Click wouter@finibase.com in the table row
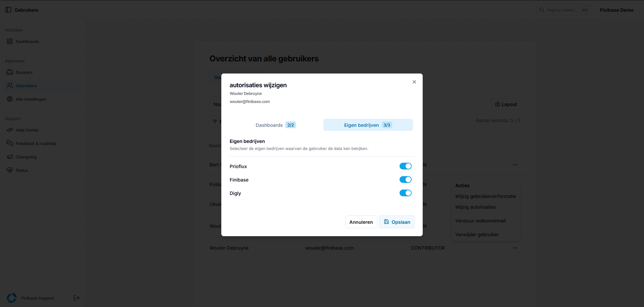 coord(330,248)
